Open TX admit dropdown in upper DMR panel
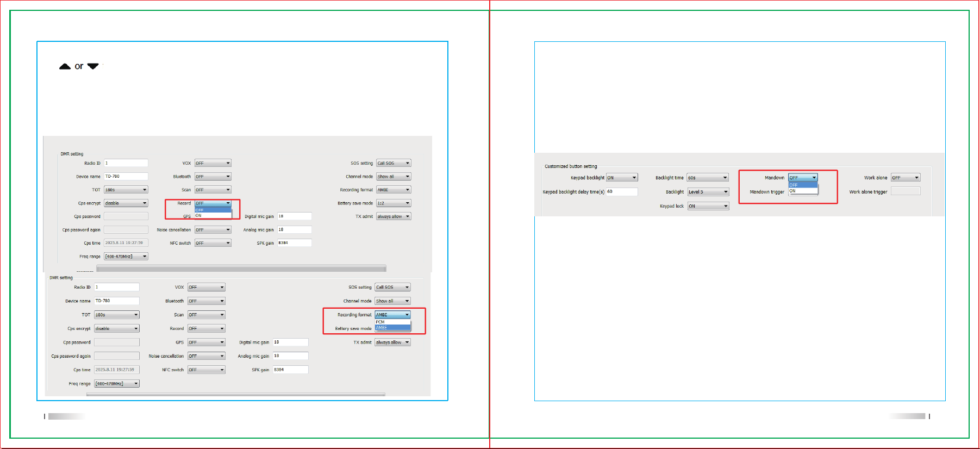 tap(394, 216)
